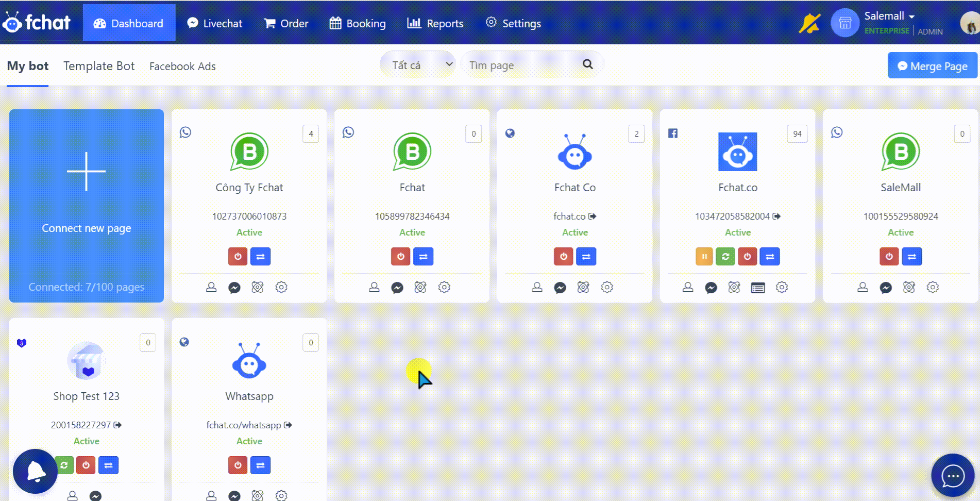Turn off the Whatsapp bot power button
Image resolution: width=980 pixels, height=501 pixels.
pos(238,465)
